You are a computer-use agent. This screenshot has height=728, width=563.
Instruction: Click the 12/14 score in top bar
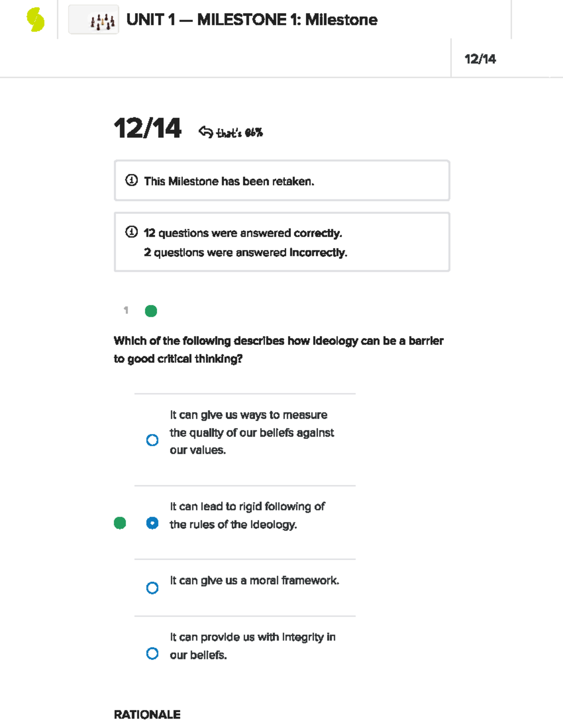[x=480, y=59]
